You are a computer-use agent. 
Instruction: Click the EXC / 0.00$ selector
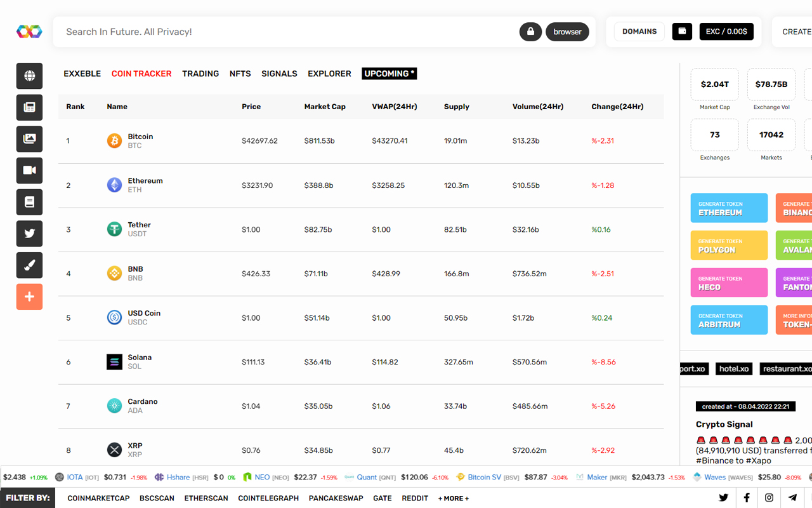(x=726, y=30)
